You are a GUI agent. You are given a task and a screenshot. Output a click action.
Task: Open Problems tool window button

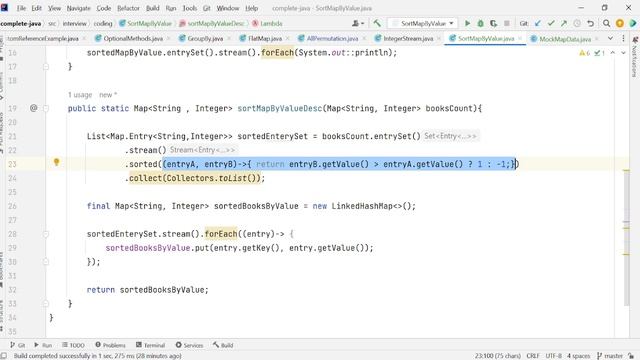110,345
